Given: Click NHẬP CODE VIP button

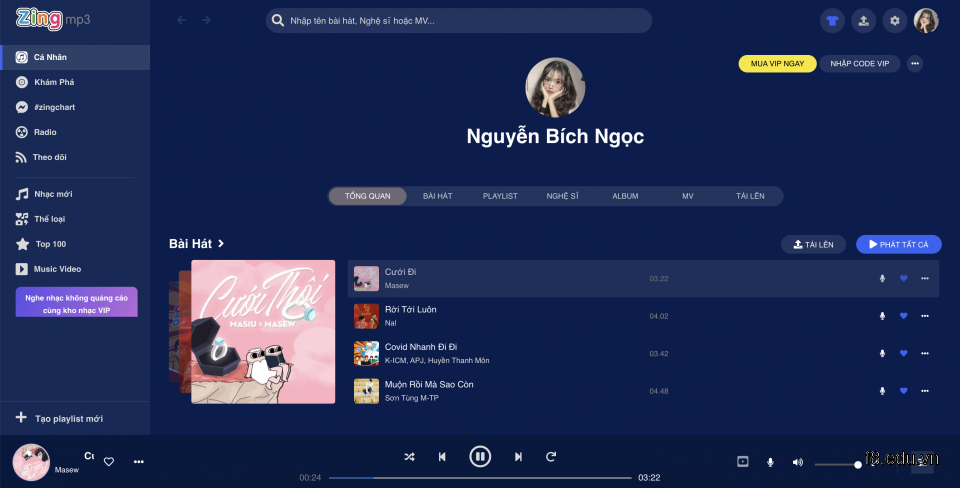Looking at the screenshot, I should (x=860, y=64).
